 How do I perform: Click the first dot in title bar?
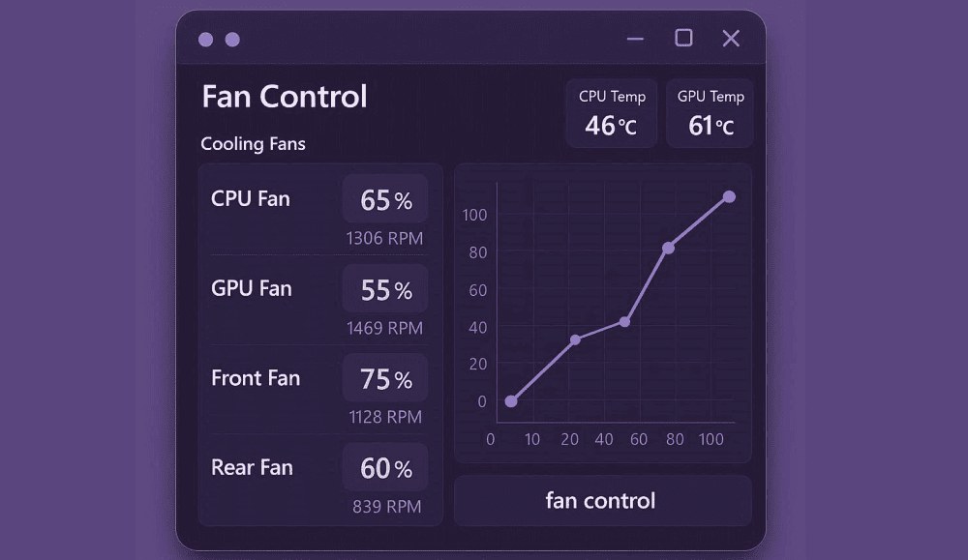point(205,40)
